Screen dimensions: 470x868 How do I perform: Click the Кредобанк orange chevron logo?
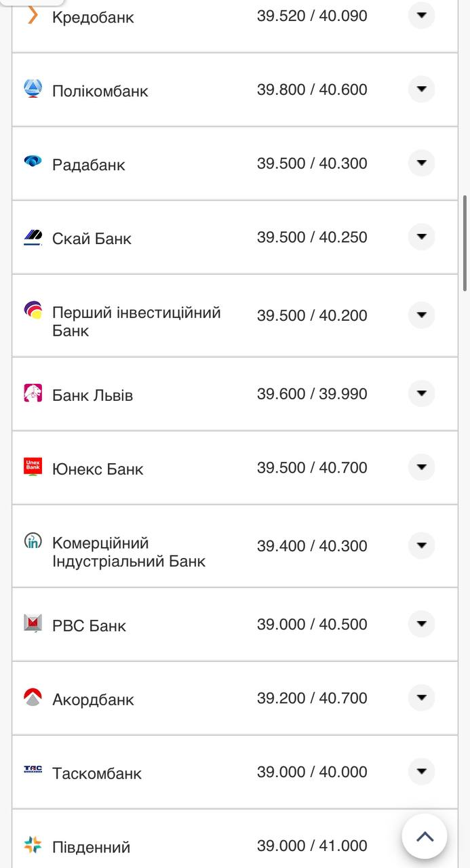(33, 15)
